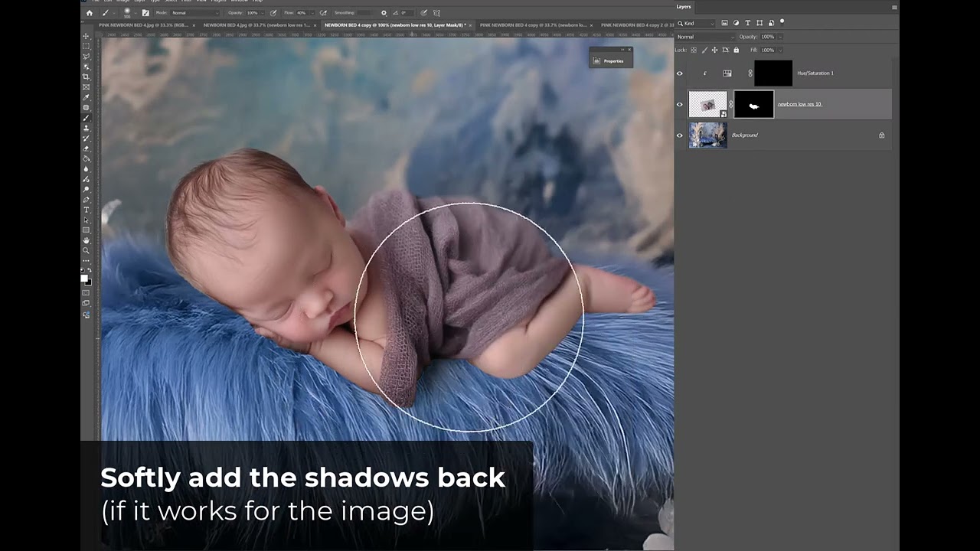Open the layer Opacity dropdown arrow
Viewport: 980px width, 551px height.
coord(779,37)
